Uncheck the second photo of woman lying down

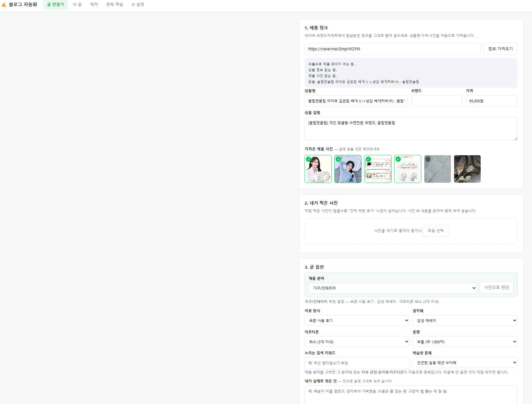(x=348, y=169)
